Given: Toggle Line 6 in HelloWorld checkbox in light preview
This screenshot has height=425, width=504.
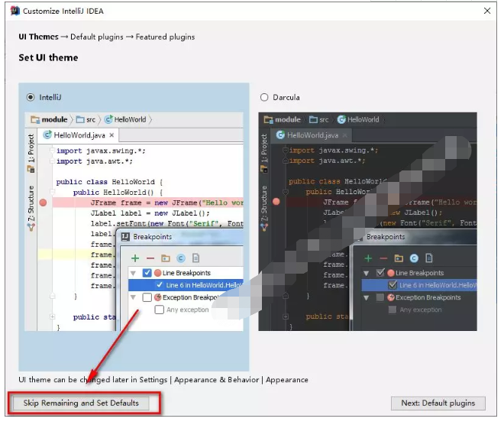Looking at the screenshot, I should [160, 284].
